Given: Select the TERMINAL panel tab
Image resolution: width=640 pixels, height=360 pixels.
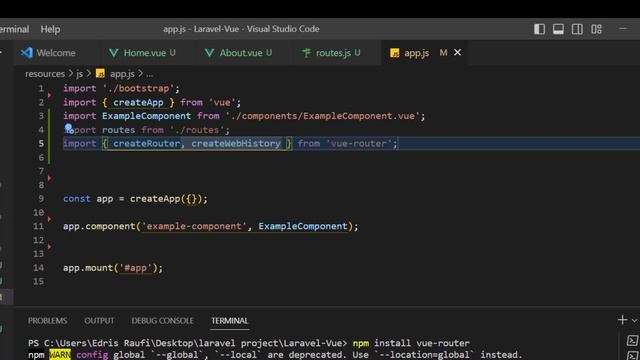Looking at the screenshot, I should point(229,320).
